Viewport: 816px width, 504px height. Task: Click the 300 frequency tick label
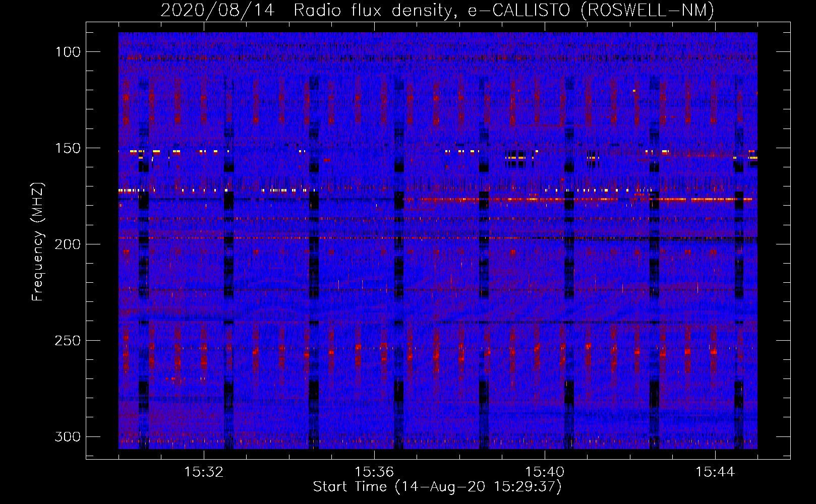point(68,437)
